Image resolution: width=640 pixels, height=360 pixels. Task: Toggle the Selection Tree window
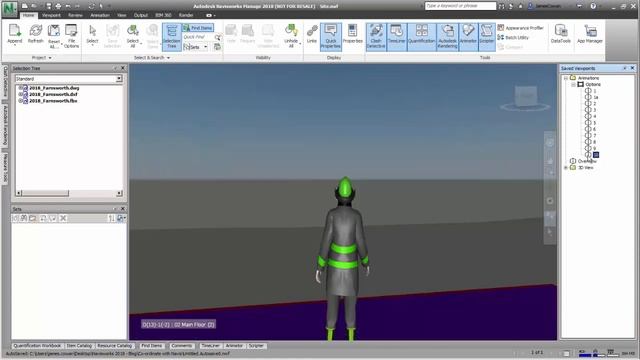click(x=171, y=37)
